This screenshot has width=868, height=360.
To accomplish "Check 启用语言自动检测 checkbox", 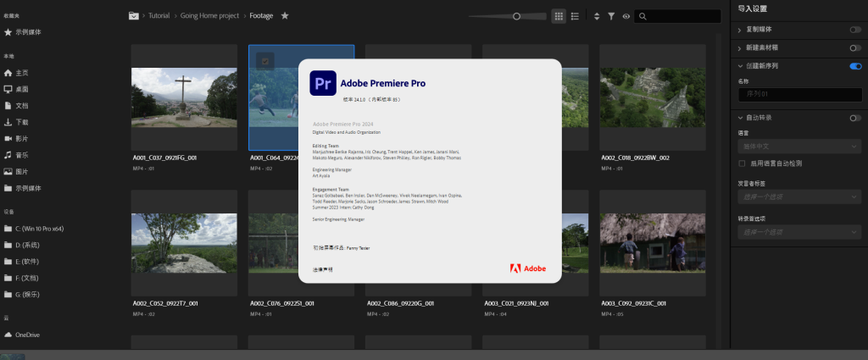I will [742, 163].
